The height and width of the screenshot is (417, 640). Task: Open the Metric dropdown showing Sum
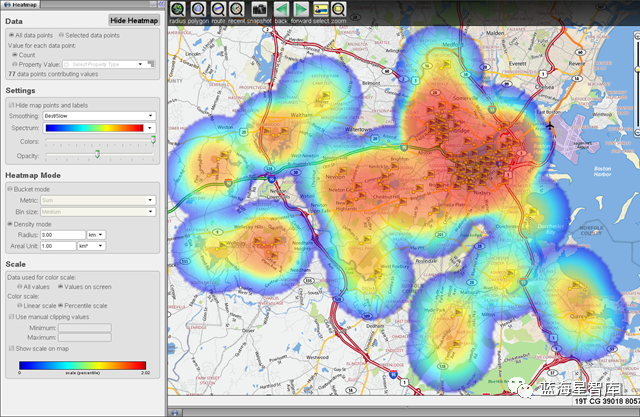(x=98, y=200)
